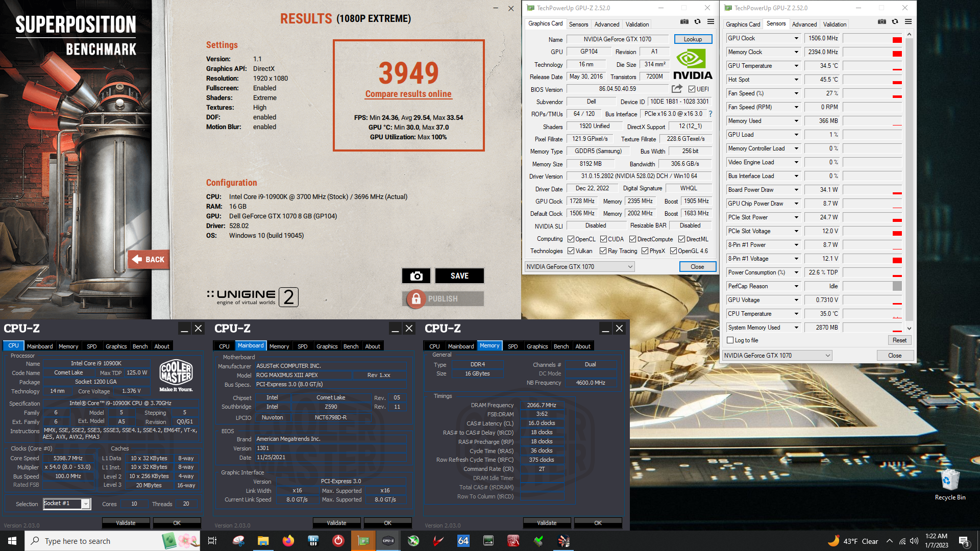The height and width of the screenshot is (551, 980).
Task: Toggle Ray Tracing checkbox
Action: 603,251
